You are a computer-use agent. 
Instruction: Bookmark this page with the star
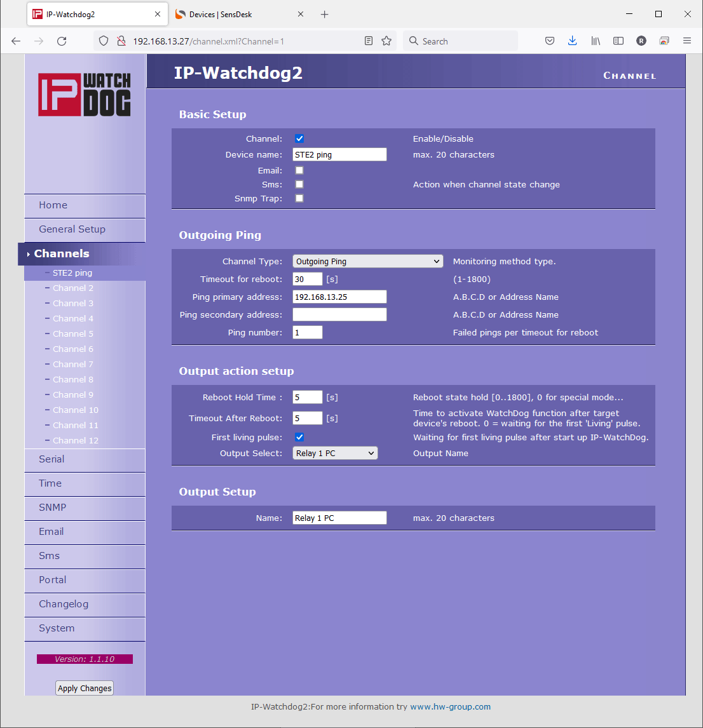(386, 41)
